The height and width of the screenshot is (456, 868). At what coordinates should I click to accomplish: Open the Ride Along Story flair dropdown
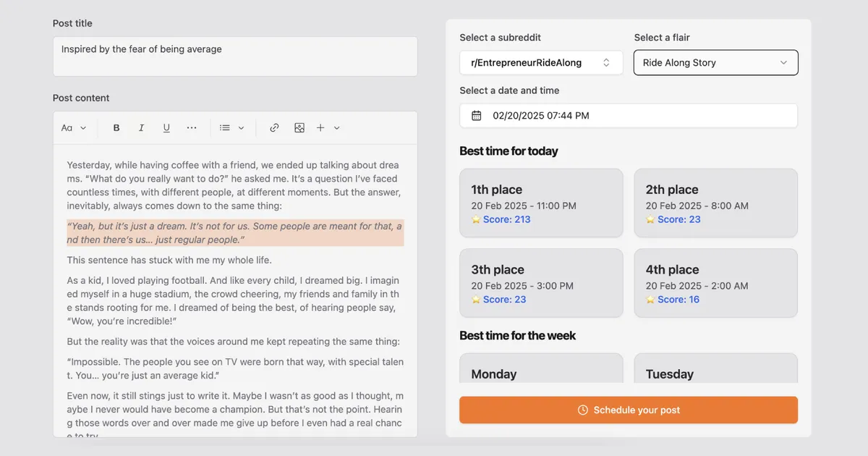[715, 63]
